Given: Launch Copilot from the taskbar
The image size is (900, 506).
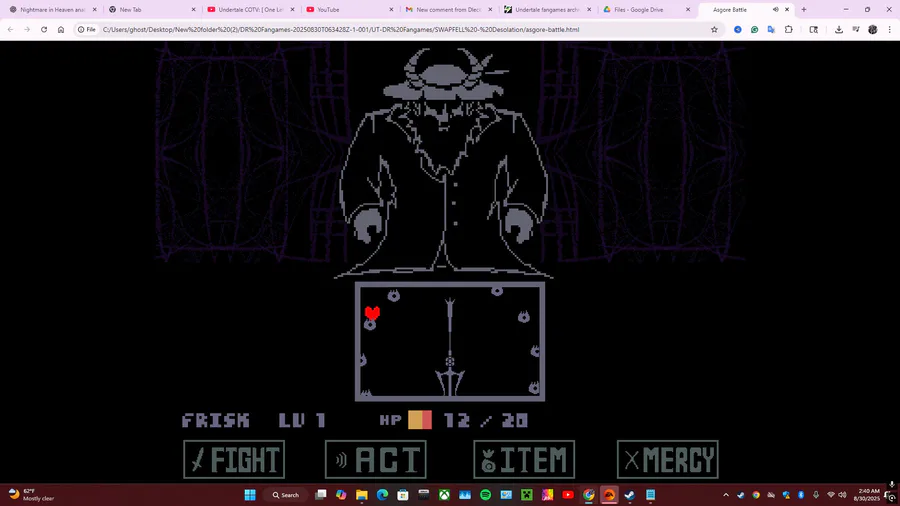Looking at the screenshot, I should [341, 495].
